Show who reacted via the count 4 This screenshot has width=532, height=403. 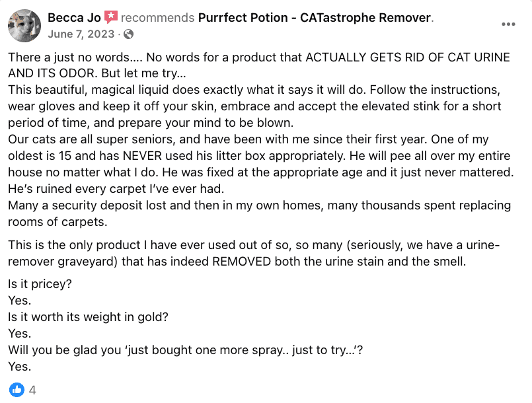(32, 390)
